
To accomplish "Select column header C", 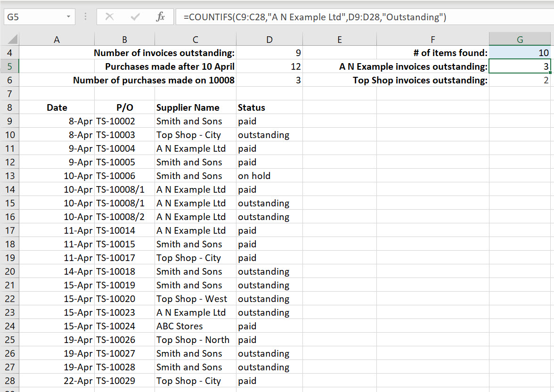I will pyautogui.click(x=195, y=38).
